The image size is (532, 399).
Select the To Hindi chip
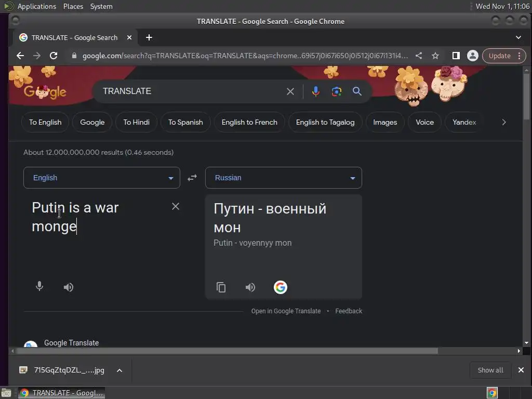(x=137, y=122)
